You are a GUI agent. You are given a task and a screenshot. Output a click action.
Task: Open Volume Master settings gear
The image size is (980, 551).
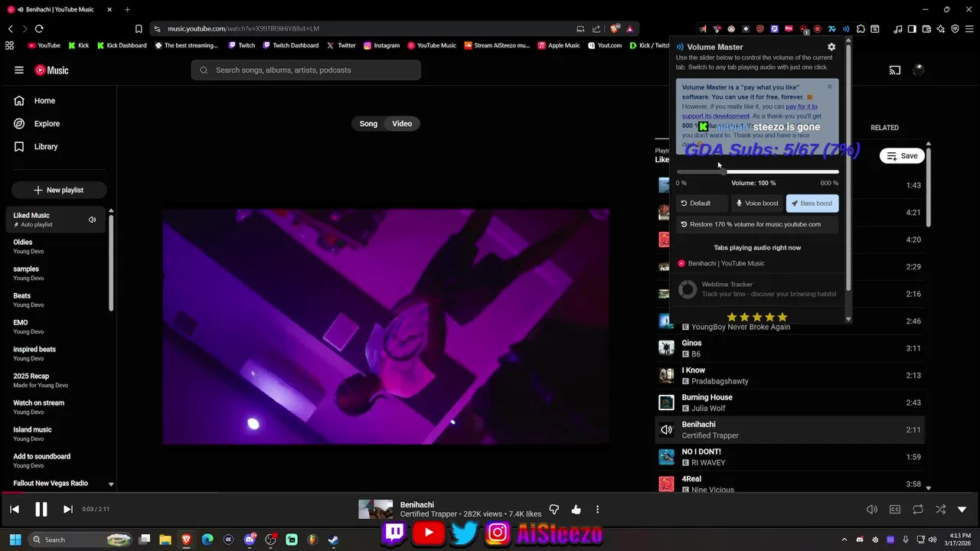tap(831, 47)
